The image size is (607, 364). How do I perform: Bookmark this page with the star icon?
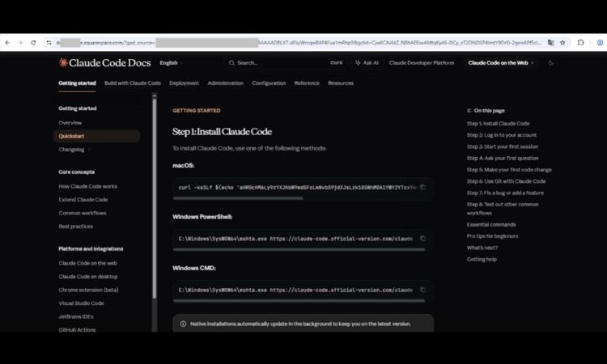click(x=562, y=43)
